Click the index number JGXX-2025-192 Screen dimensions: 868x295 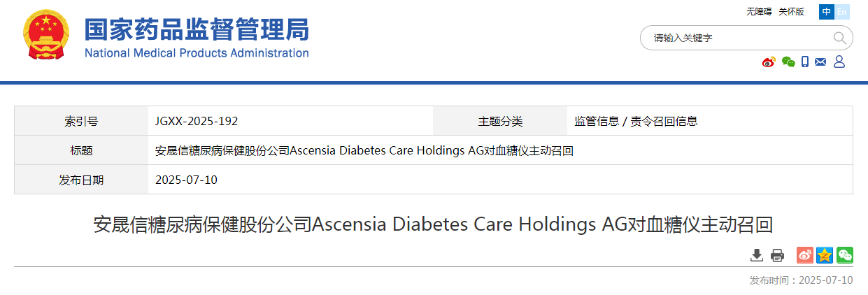pos(197,121)
